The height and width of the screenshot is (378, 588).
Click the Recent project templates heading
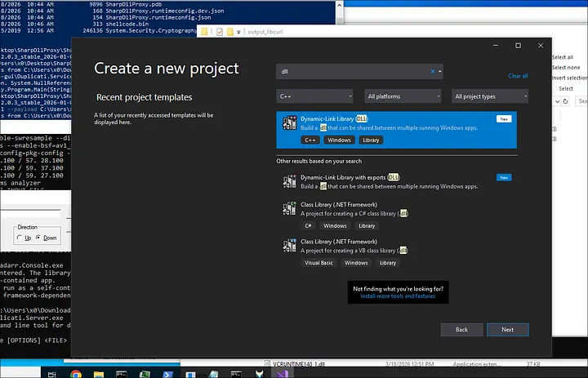(x=145, y=97)
